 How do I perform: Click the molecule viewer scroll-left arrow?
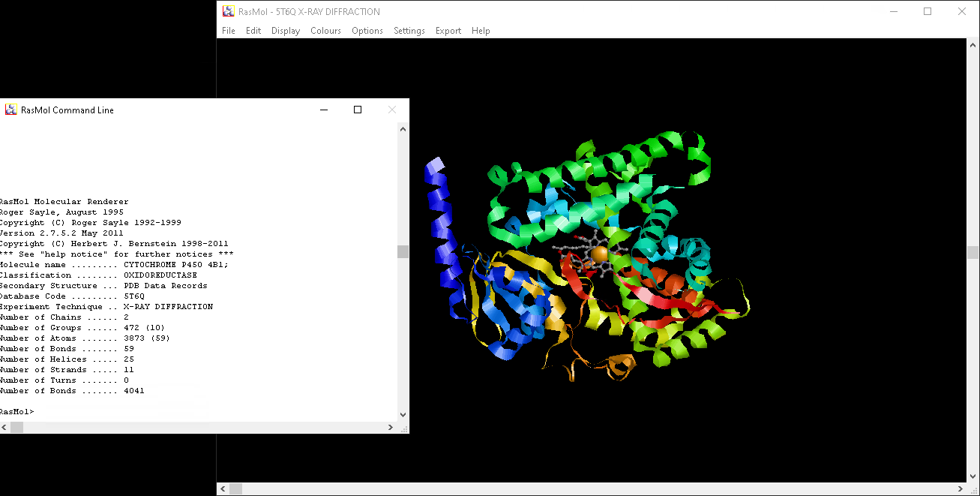(223, 488)
